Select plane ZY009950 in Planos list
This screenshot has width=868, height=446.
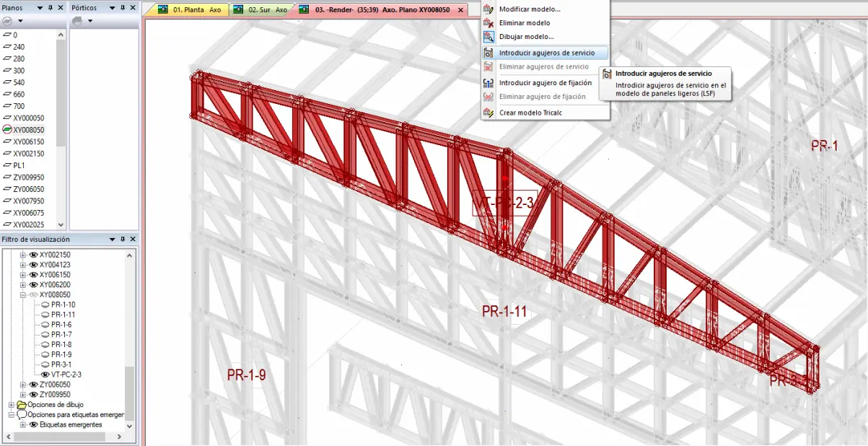tap(28, 178)
